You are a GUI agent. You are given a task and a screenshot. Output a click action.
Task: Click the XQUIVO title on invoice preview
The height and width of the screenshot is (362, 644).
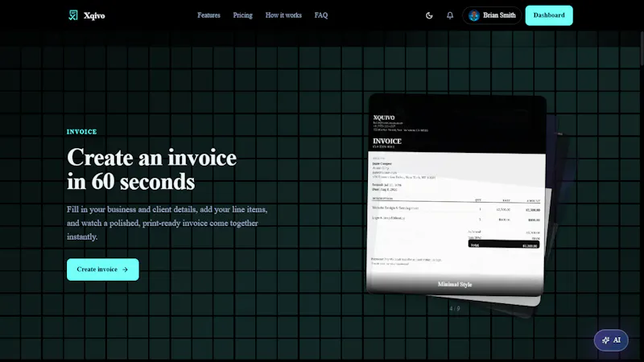(384, 117)
